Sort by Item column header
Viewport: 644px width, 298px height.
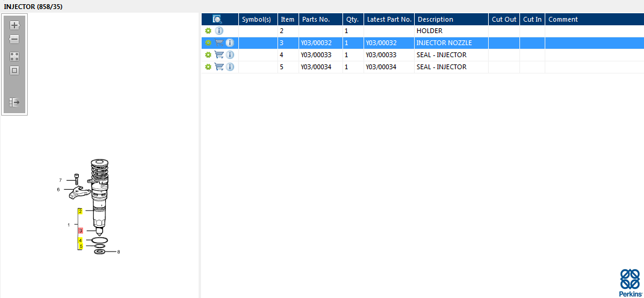(288, 19)
